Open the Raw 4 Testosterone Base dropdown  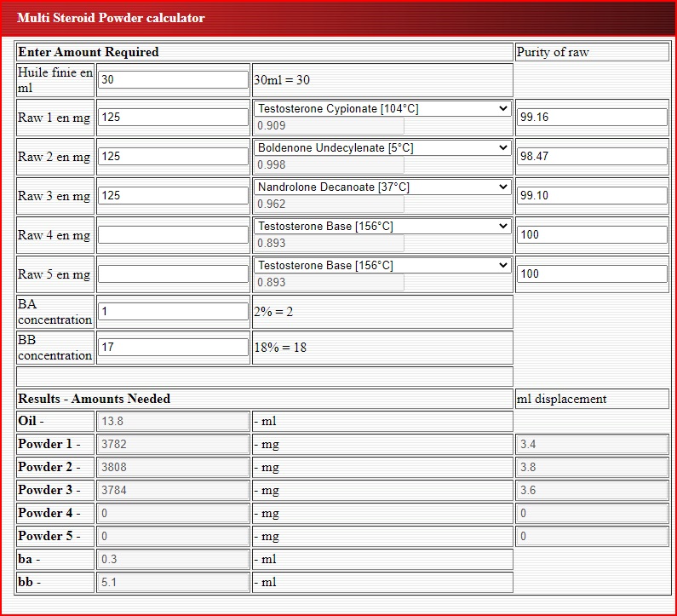point(382,227)
